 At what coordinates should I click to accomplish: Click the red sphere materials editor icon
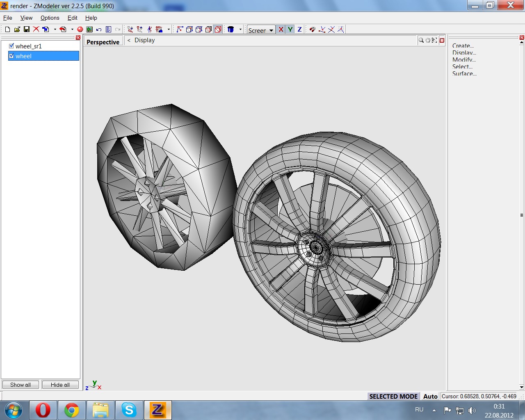tap(80, 29)
